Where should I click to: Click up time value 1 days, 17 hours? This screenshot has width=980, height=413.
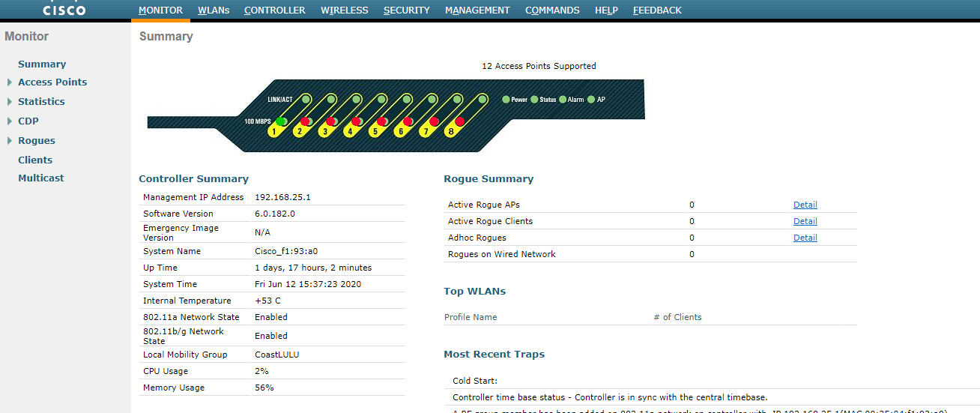coord(313,268)
